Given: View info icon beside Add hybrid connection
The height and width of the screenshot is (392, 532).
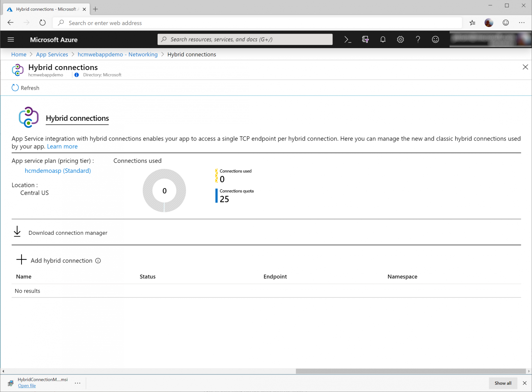Looking at the screenshot, I should tap(98, 260).
